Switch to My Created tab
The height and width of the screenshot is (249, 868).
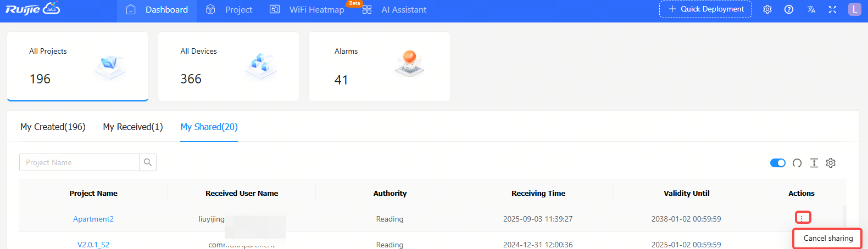(53, 127)
